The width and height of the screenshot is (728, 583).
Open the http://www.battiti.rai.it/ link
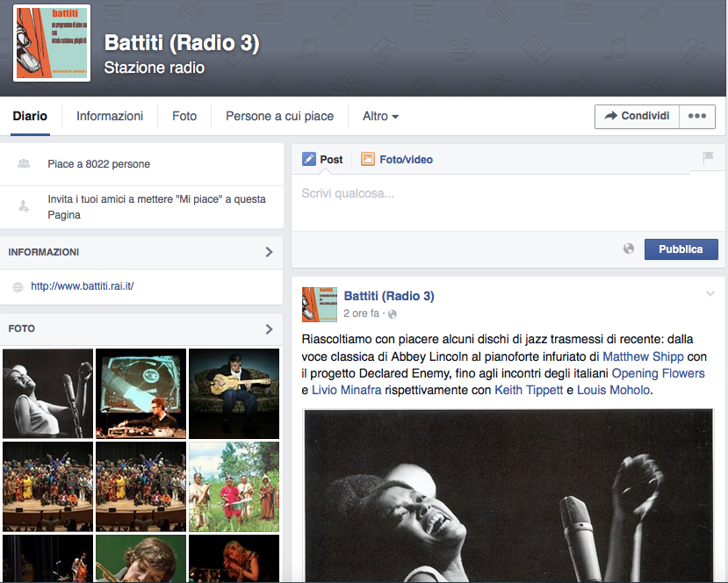(x=83, y=286)
